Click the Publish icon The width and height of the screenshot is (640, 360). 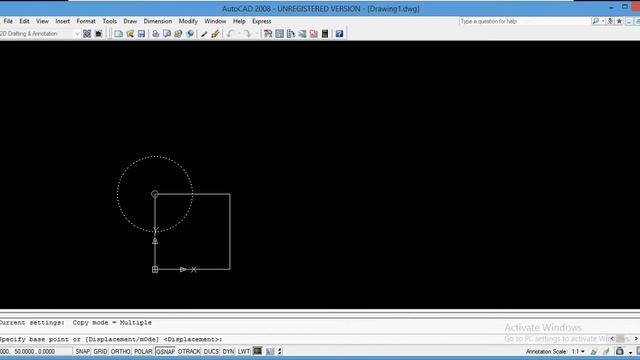coord(178,34)
